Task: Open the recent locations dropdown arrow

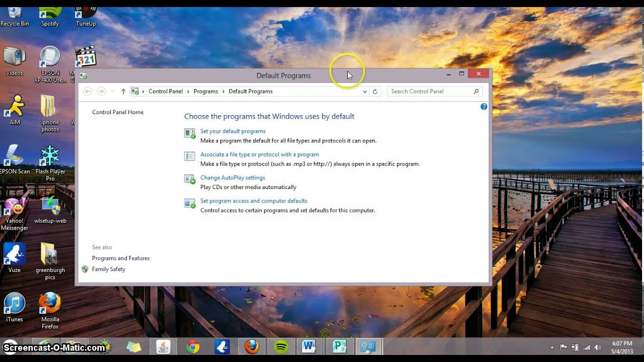Action: pos(112,92)
